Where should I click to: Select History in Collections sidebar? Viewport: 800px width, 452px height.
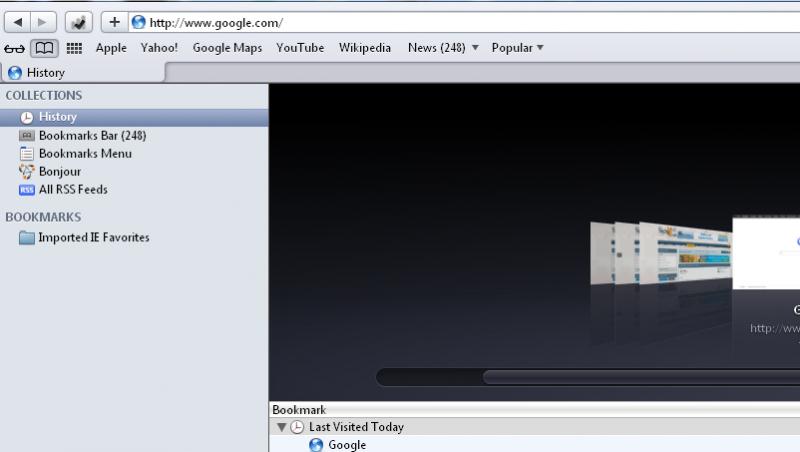(x=134, y=117)
